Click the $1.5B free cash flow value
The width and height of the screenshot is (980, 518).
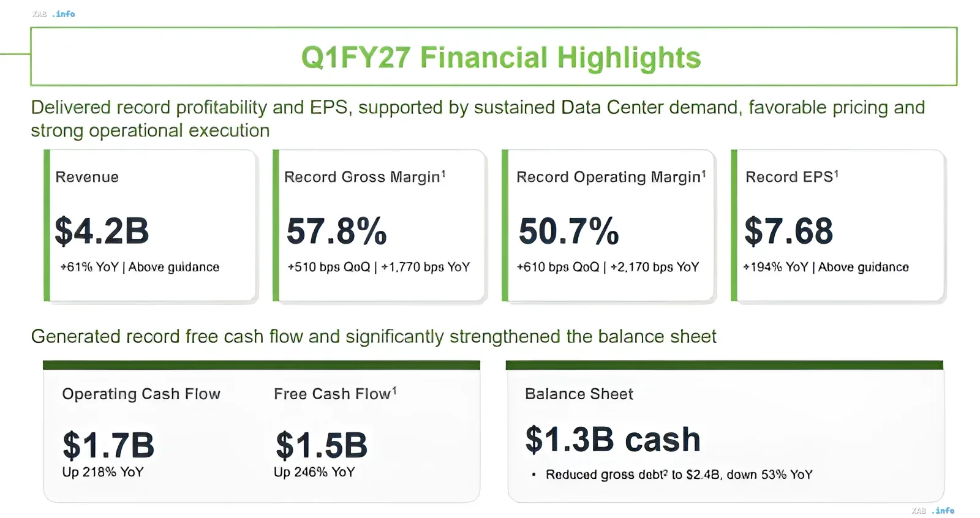pos(321,445)
